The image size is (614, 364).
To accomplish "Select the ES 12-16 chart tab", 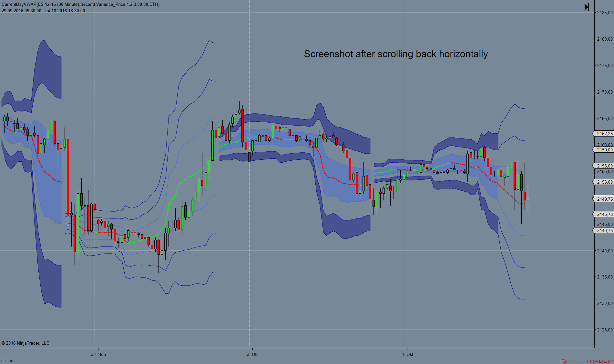I will [x=7, y=361].
